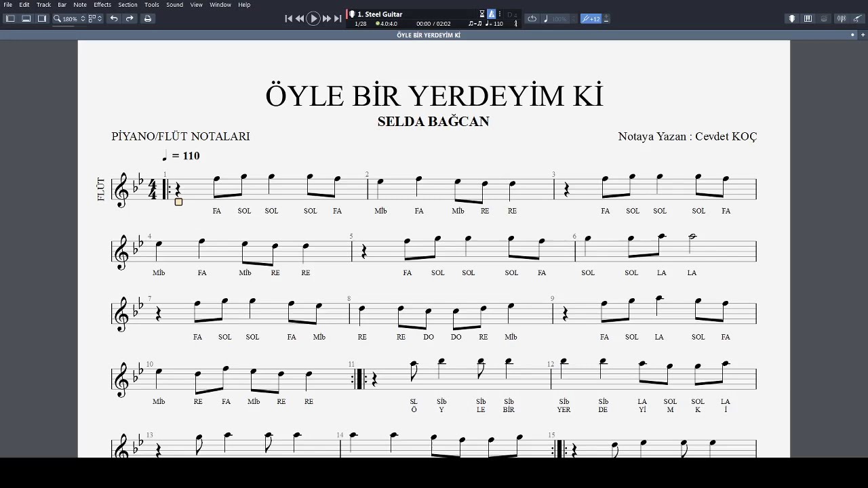Click the SELDA BAĞCAN subtitle text

(x=433, y=121)
